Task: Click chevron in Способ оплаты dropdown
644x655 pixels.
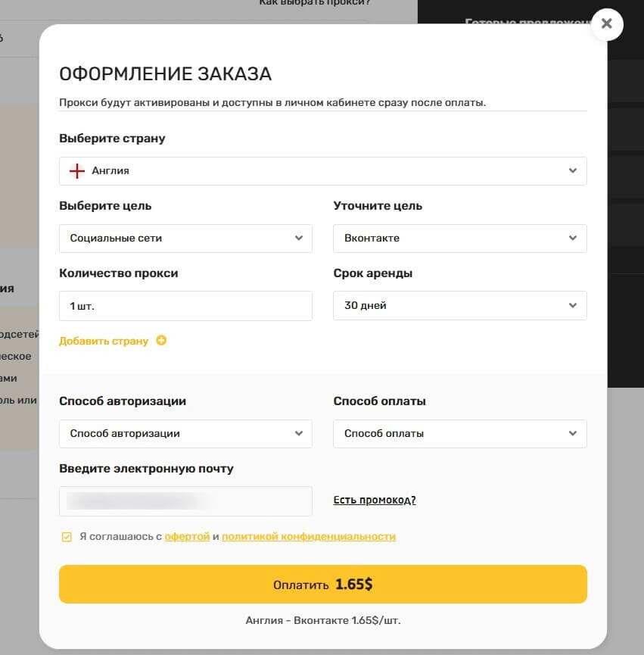Action: coord(573,434)
